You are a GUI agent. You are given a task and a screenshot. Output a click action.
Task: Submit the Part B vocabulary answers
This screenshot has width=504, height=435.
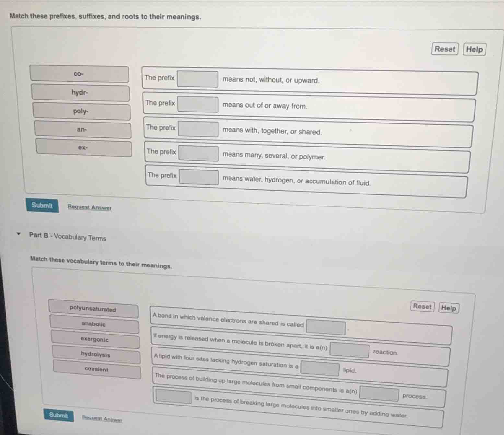pyautogui.click(x=59, y=415)
